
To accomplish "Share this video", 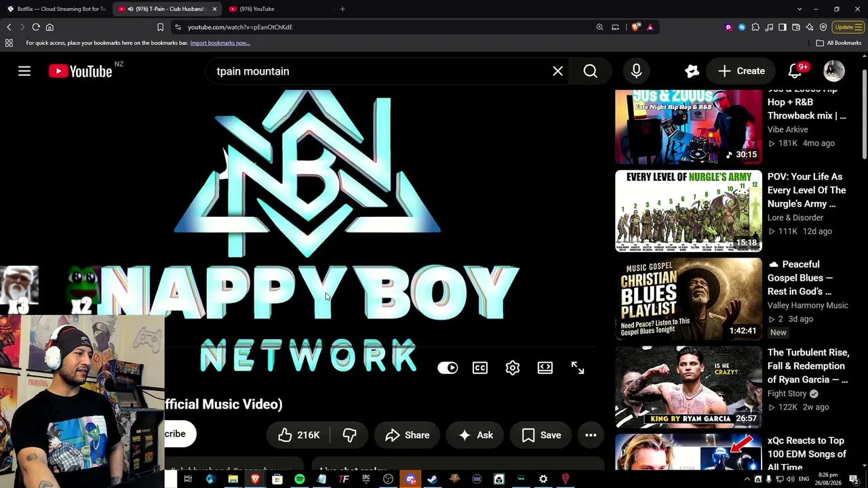I will point(407,435).
